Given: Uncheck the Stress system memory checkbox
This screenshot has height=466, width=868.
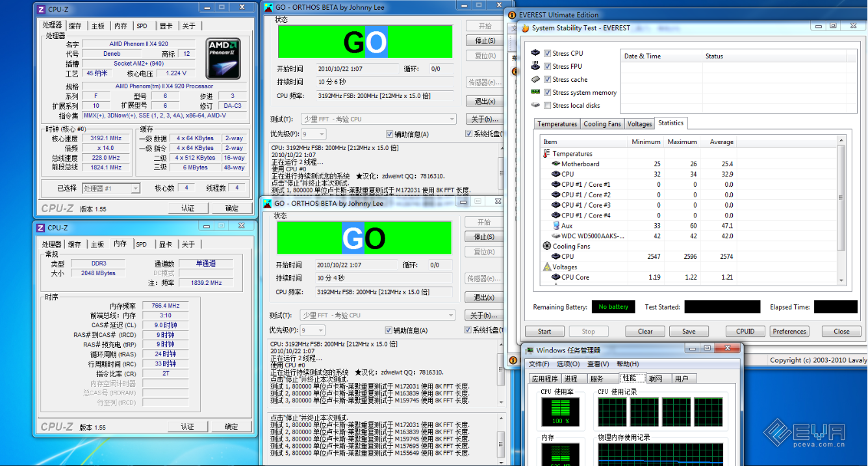Looking at the screenshot, I should tap(548, 92).
